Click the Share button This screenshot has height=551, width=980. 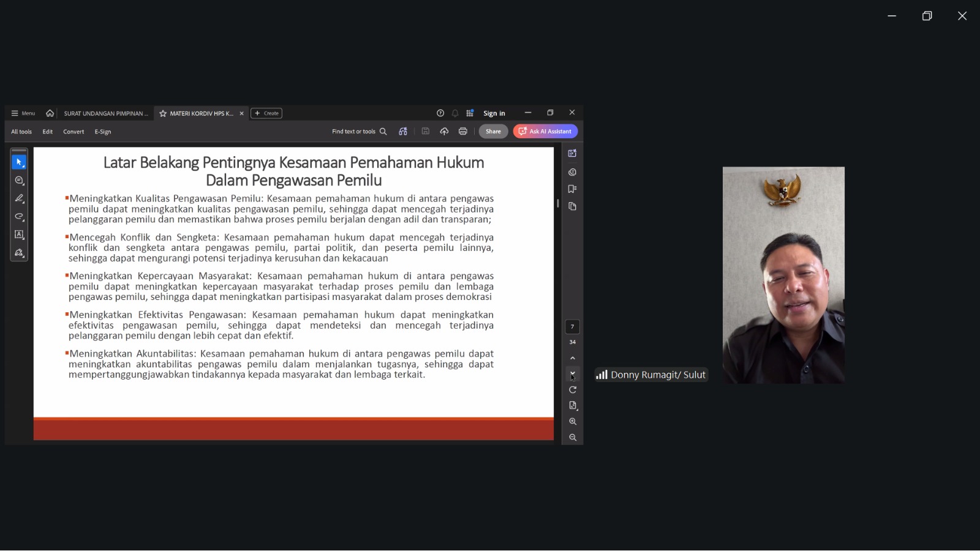pyautogui.click(x=493, y=132)
